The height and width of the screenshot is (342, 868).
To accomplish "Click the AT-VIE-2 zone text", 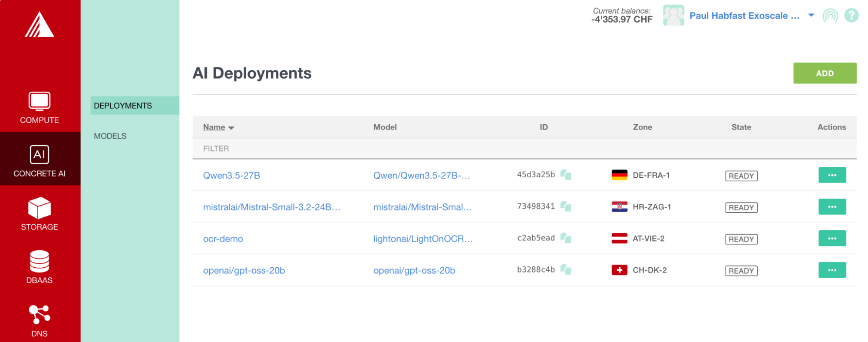I will pyautogui.click(x=649, y=239).
